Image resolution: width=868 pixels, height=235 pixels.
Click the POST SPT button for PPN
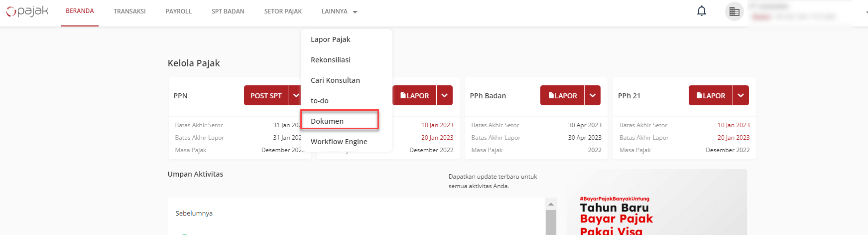coord(266,95)
